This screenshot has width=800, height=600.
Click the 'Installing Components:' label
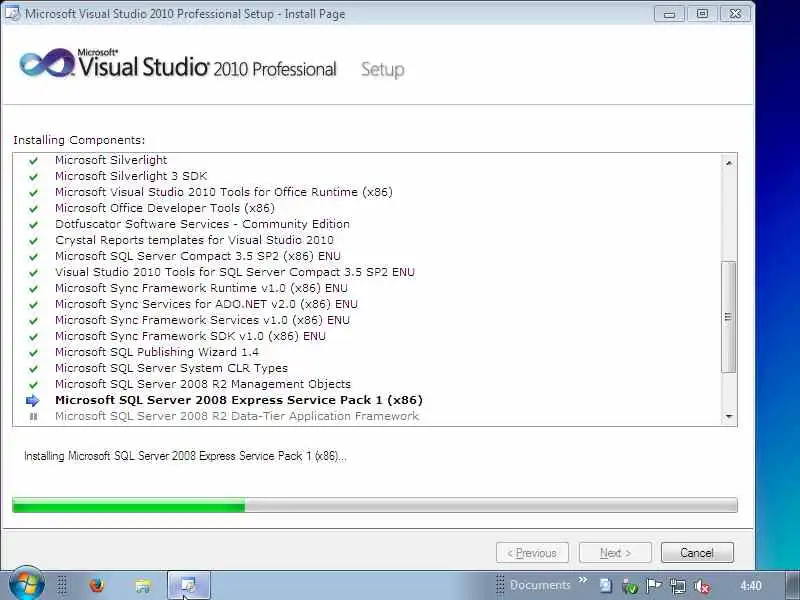click(79, 140)
